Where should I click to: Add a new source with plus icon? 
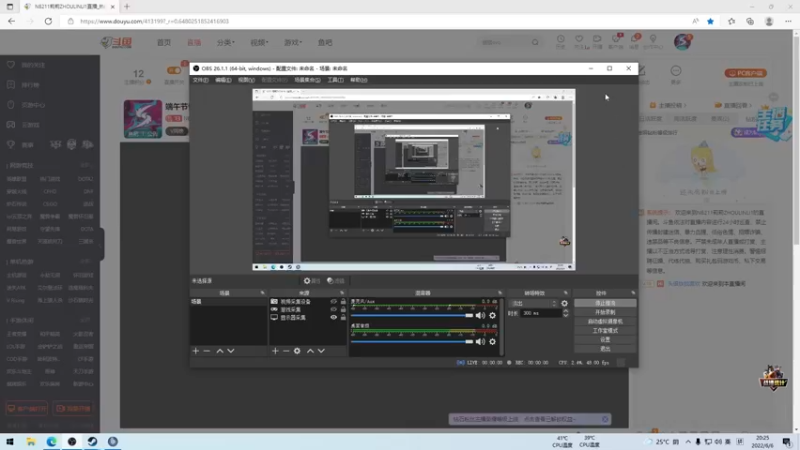275,351
